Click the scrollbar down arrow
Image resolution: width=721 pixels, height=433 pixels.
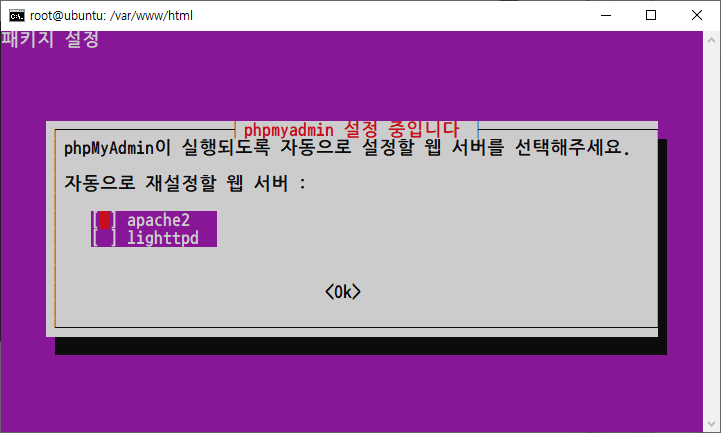coord(711,423)
